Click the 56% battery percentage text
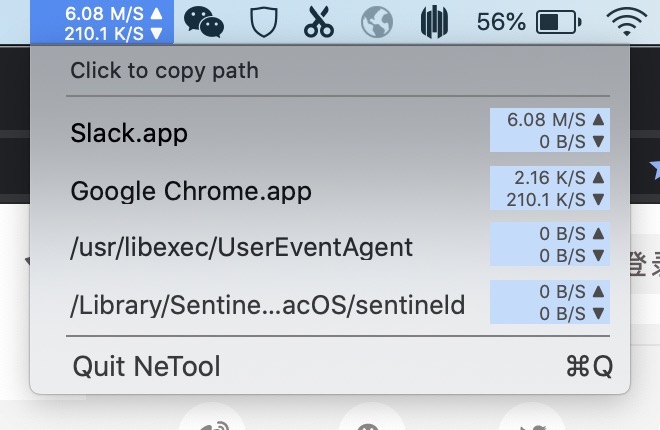This screenshot has height=430, width=660. pos(501,22)
